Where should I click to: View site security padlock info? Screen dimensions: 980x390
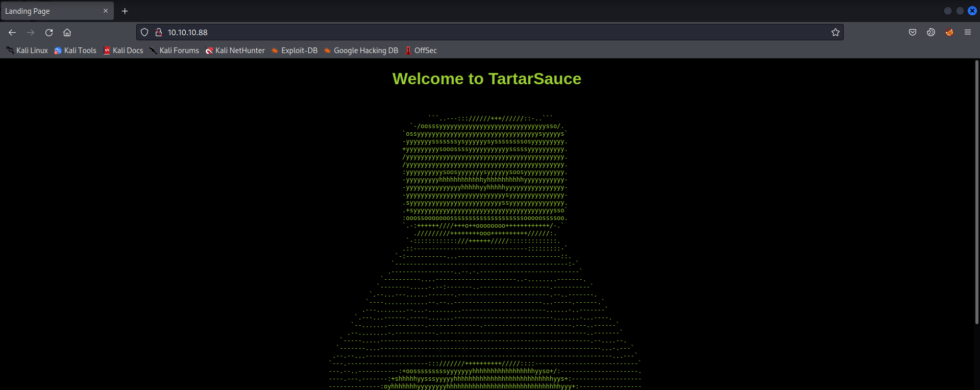click(x=159, y=32)
